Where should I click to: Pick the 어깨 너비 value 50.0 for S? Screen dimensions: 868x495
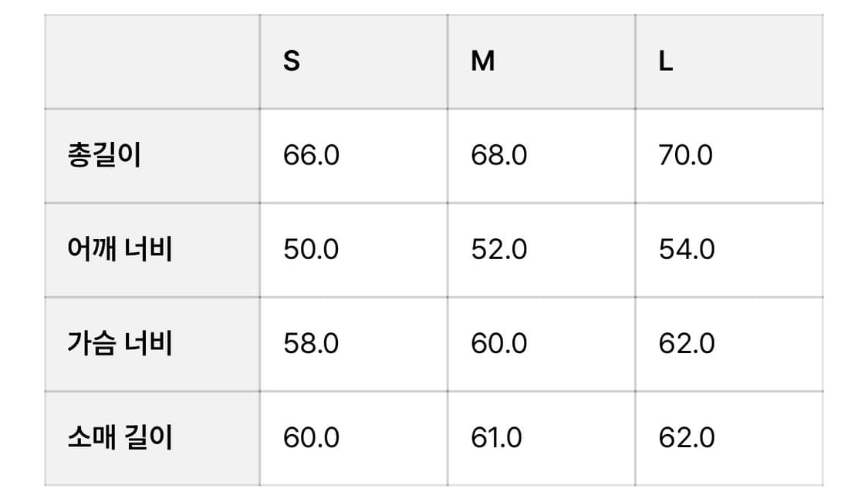311,250
